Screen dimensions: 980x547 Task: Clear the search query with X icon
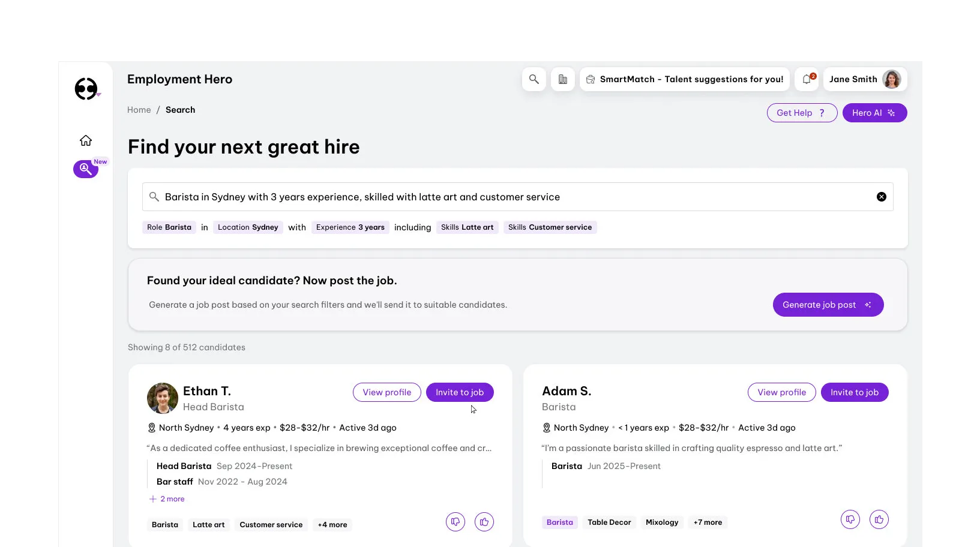[882, 197]
